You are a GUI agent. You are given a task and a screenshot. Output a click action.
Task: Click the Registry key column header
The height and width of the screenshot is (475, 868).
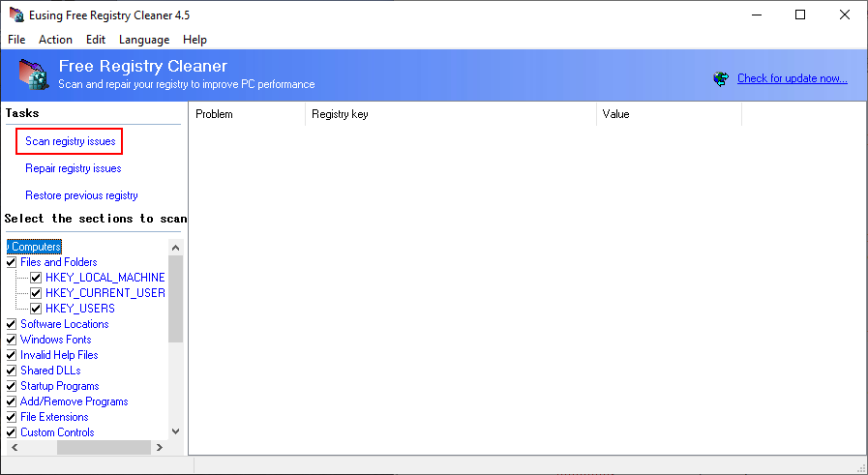(450, 114)
